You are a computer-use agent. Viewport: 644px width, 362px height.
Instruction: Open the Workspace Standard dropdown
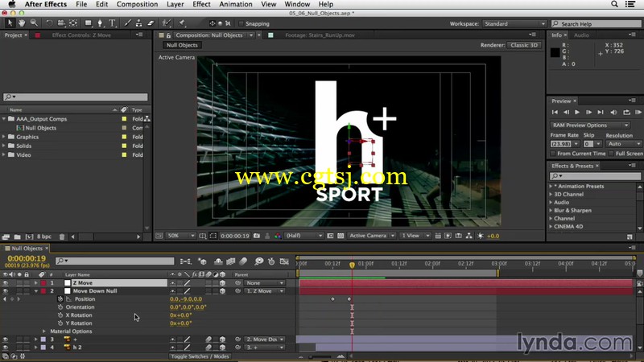coord(514,24)
